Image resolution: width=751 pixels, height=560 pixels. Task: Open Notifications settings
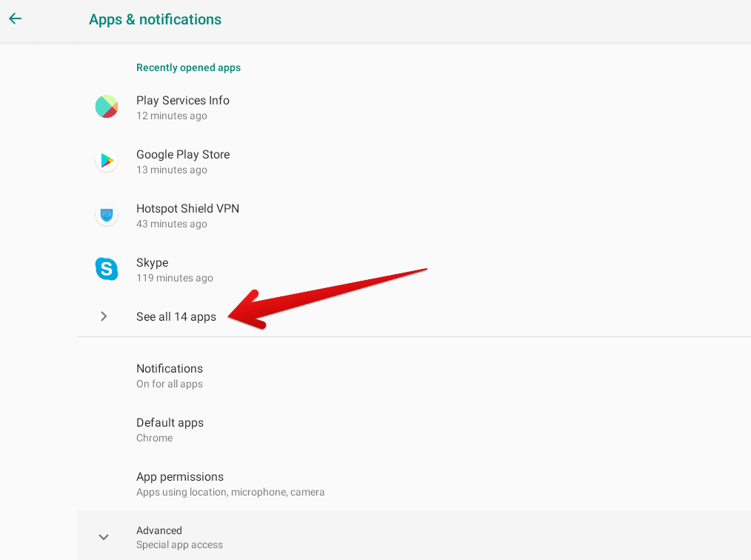click(414, 376)
